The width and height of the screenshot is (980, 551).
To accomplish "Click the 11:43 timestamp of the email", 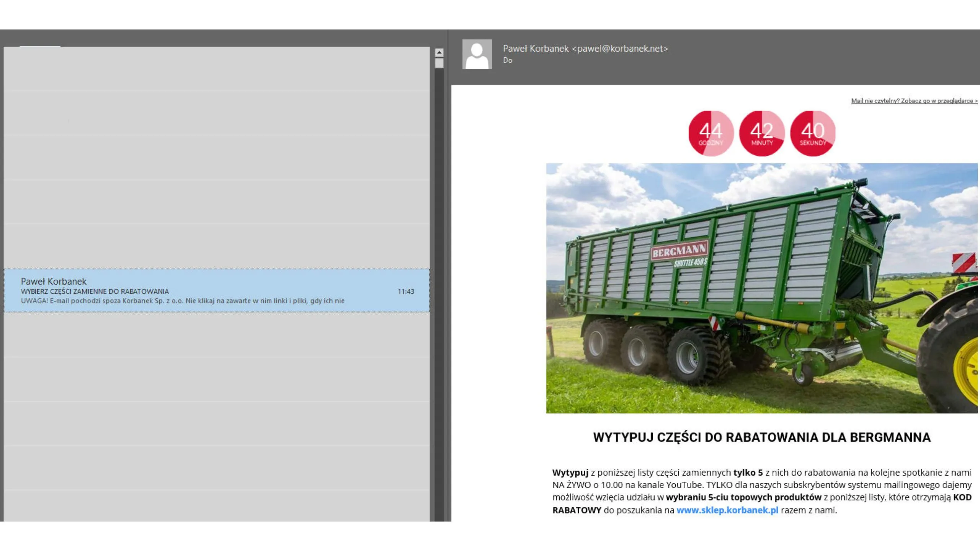I will coord(405,292).
